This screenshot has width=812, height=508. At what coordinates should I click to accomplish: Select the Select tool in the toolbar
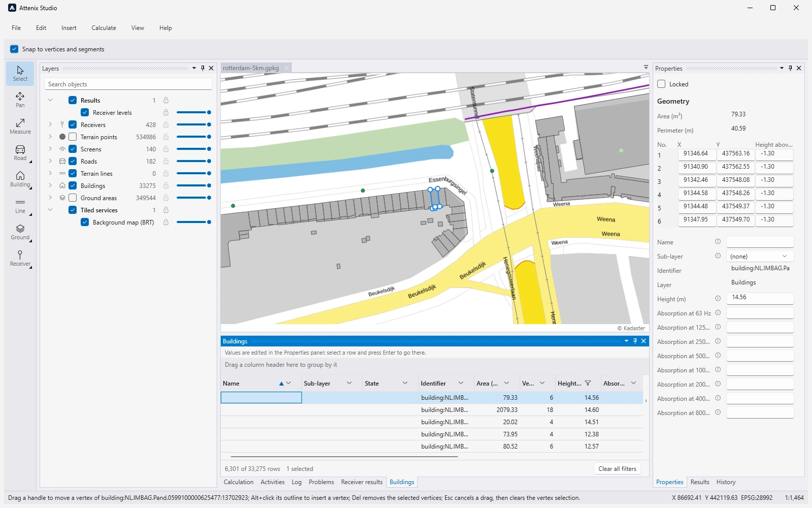20,74
